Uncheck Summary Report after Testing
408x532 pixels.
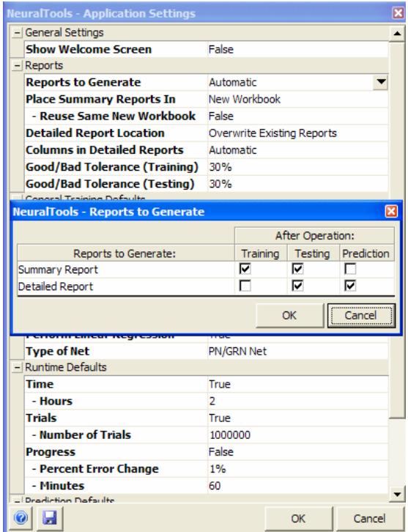(297, 270)
